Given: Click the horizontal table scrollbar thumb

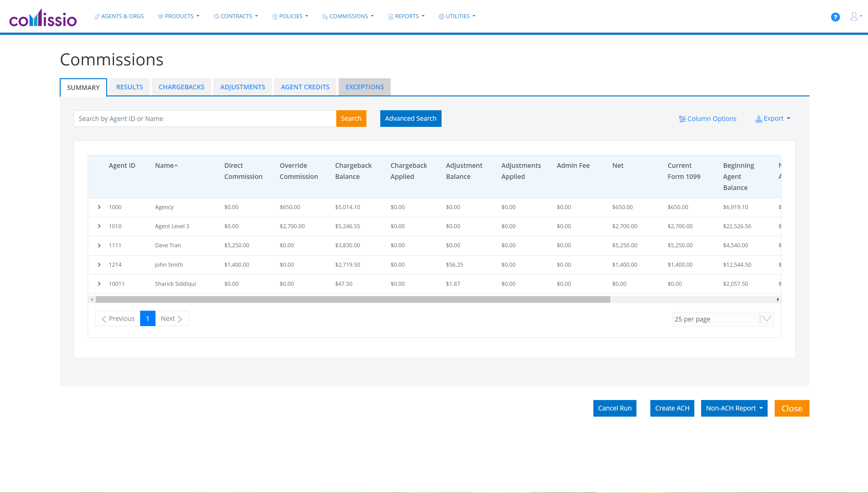Looking at the screenshot, I should (353, 299).
